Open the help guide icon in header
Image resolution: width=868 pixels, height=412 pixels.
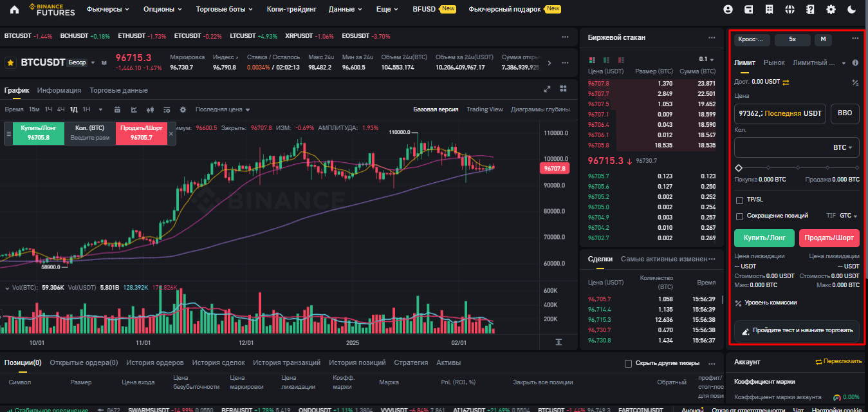pyautogui.click(x=810, y=10)
